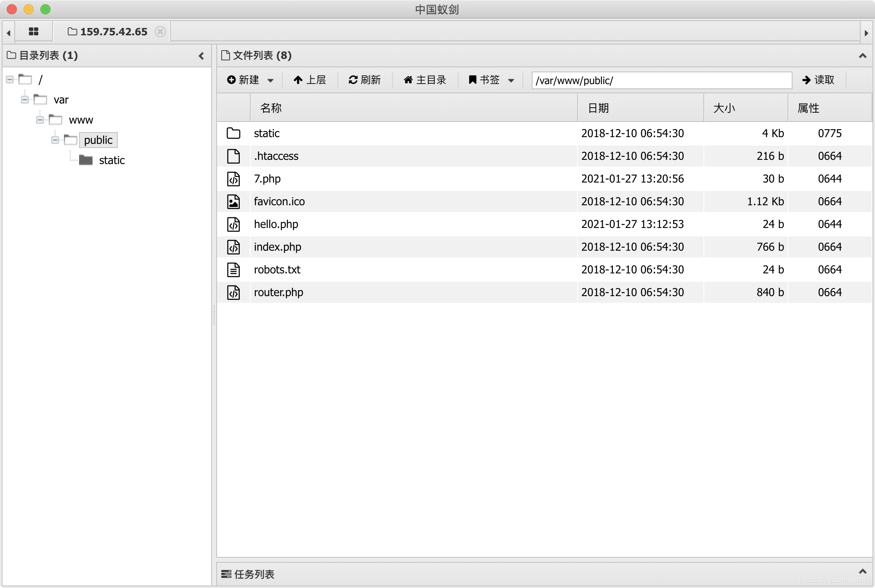The image size is (875, 588).
Task: Click the green macOS zoom button
Action: click(x=45, y=9)
